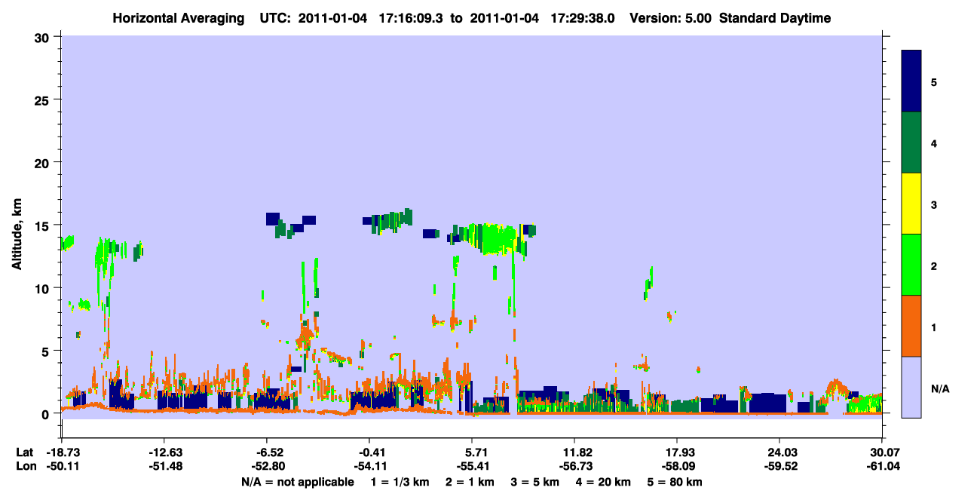Click legend text '5 = 80 km'

point(676,482)
